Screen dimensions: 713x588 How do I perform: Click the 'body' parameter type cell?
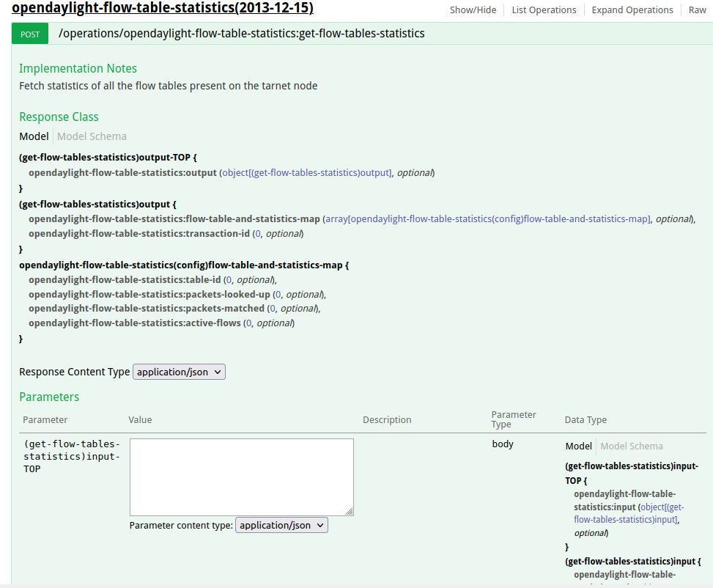[503, 444]
